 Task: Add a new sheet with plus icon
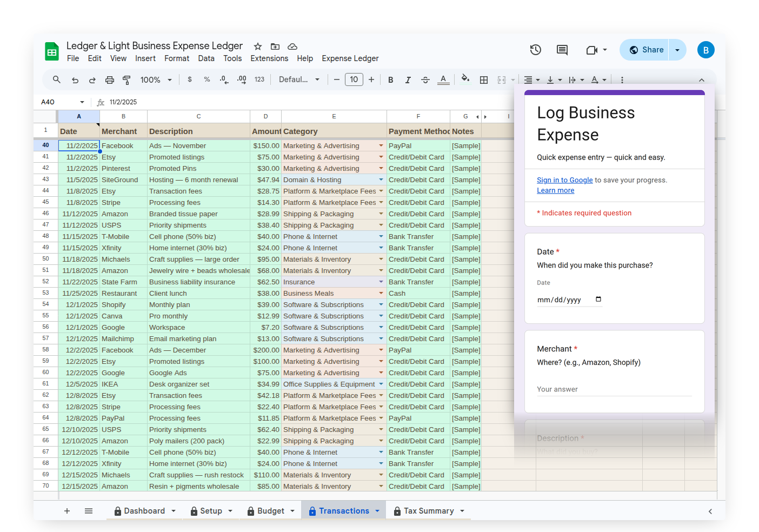[67, 511]
